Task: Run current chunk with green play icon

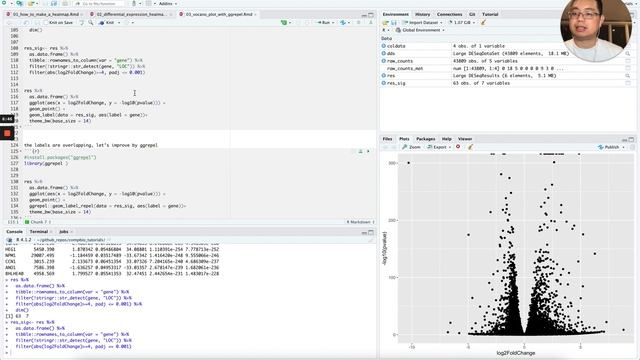Action: 368,151
